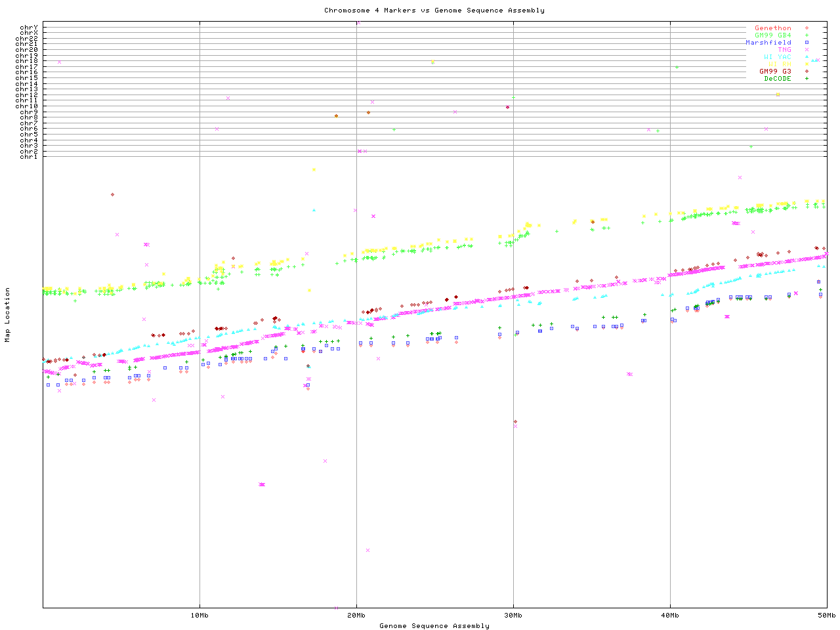
Task: Click the GM99 G3 diamond marker in legend
Action: tap(807, 72)
